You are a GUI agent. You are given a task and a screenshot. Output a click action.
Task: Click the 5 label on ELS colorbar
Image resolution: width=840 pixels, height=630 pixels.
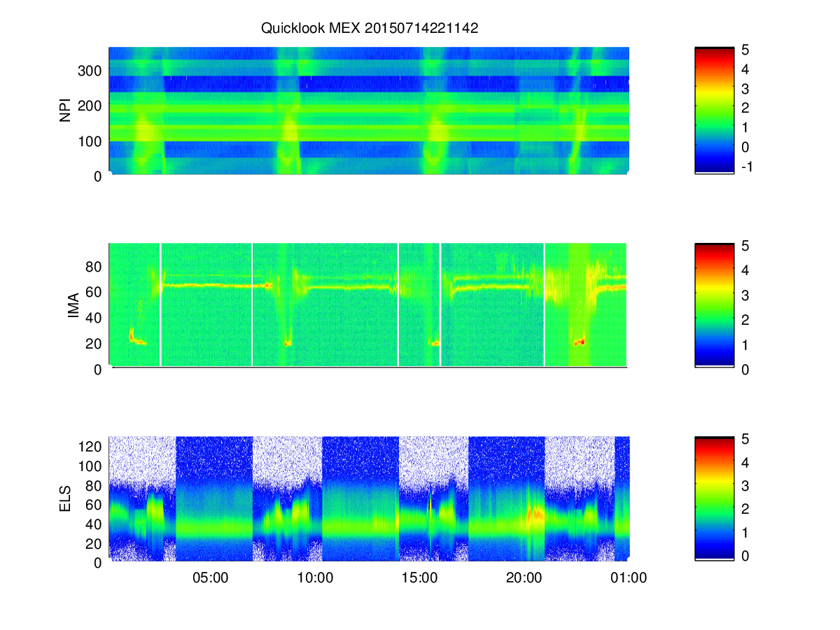tap(745, 439)
